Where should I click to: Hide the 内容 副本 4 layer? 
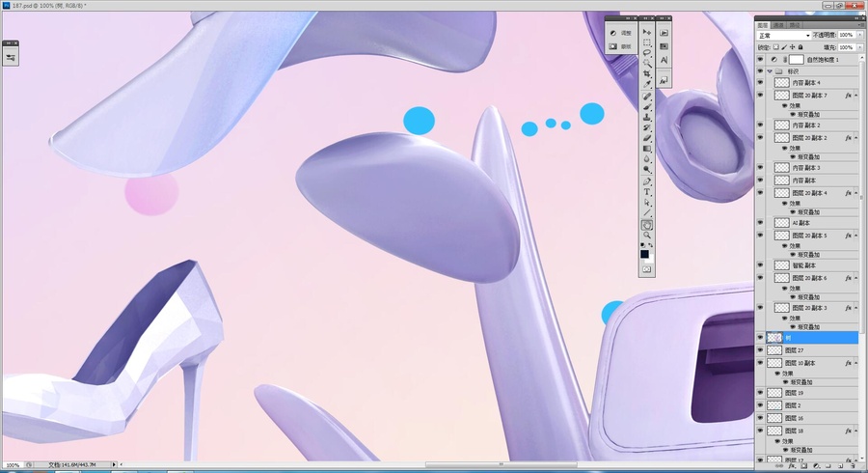click(760, 82)
